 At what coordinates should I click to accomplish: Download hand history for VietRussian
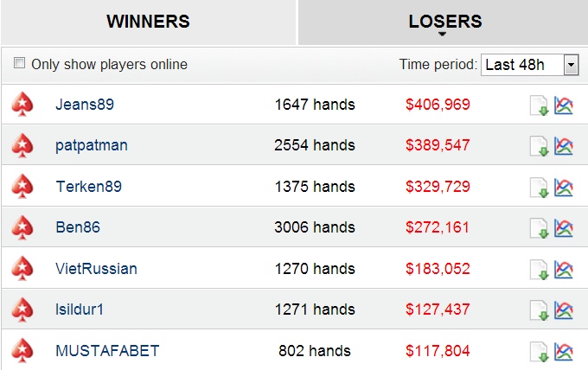540,270
